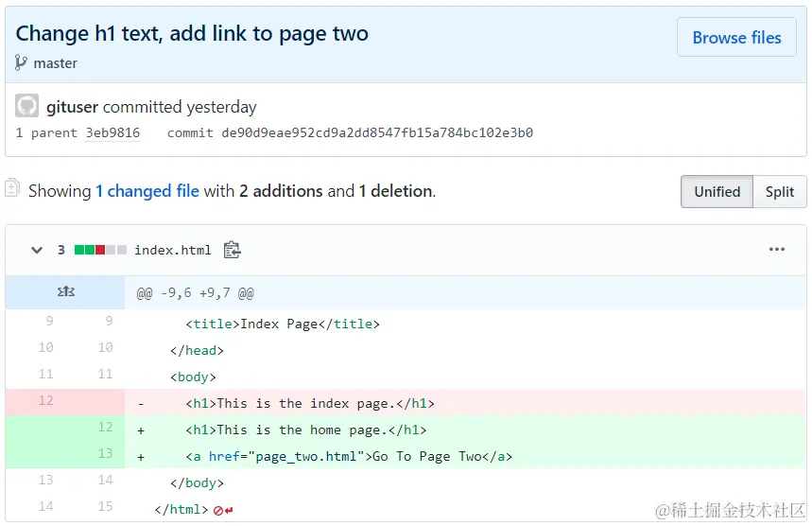Copy the index.html file path
The width and height of the screenshot is (812, 526).
point(232,250)
